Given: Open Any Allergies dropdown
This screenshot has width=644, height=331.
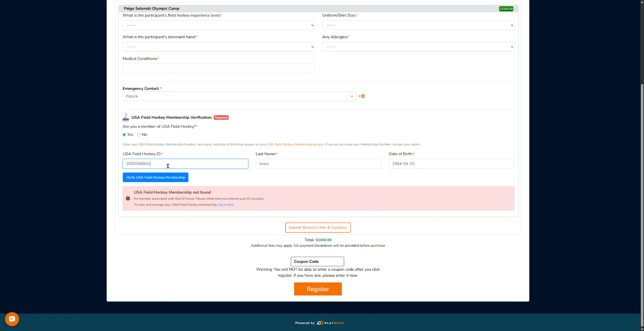Looking at the screenshot, I should (x=418, y=47).
